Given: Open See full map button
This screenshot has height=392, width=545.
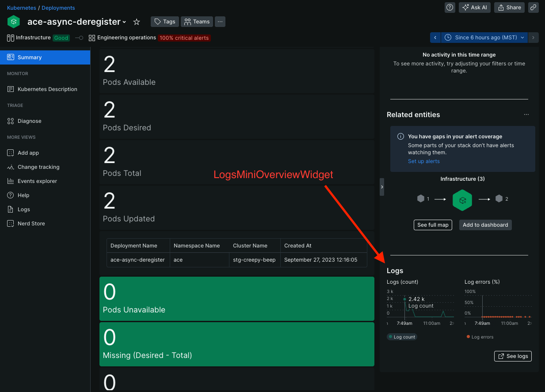Looking at the screenshot, I should point(433,225).
